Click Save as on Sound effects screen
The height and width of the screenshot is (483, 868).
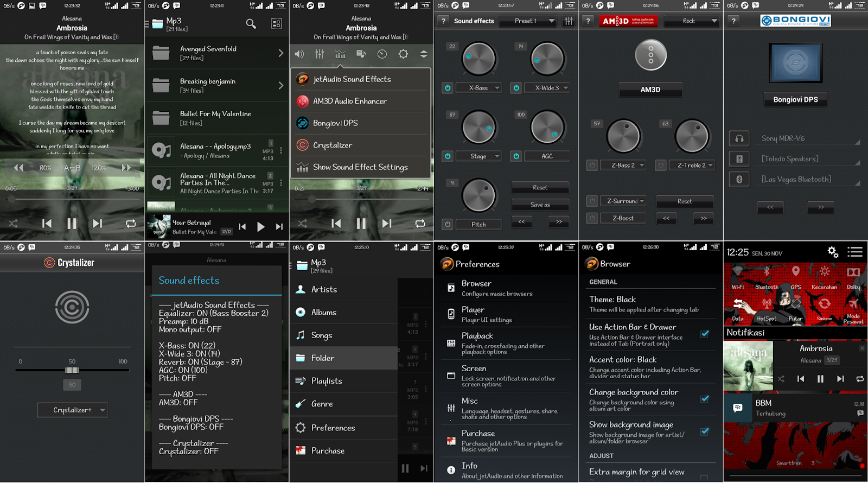(540, 205)
